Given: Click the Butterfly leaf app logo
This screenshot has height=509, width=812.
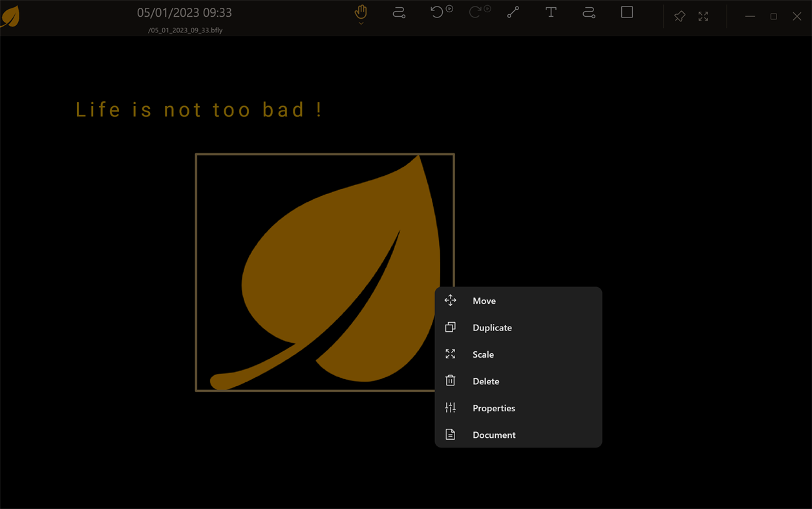Looking at the screenshot, I should (10, 16).
